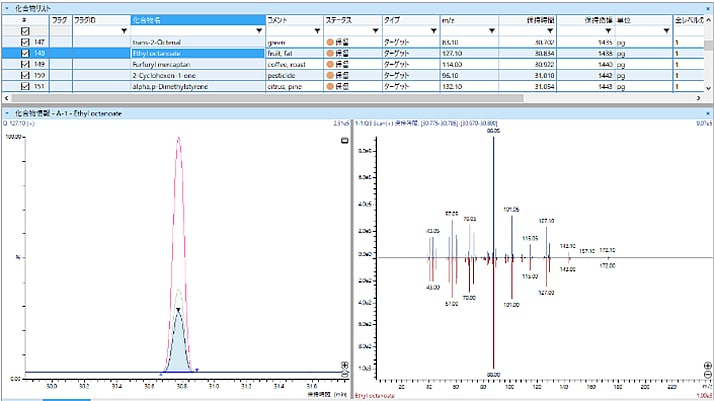
Task: Click the 'pesticide' comment cell
Action: click(x=294, y=76)
